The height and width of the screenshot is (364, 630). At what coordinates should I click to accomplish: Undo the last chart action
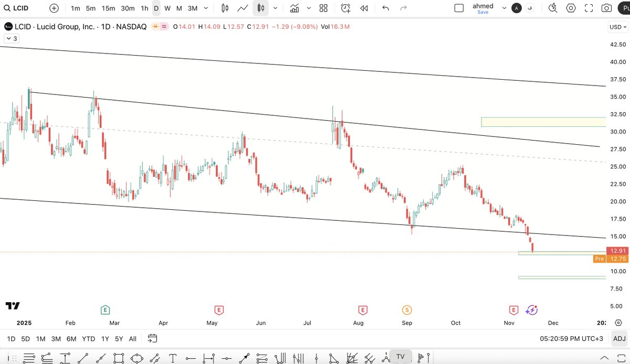click(x=386, y=8)
